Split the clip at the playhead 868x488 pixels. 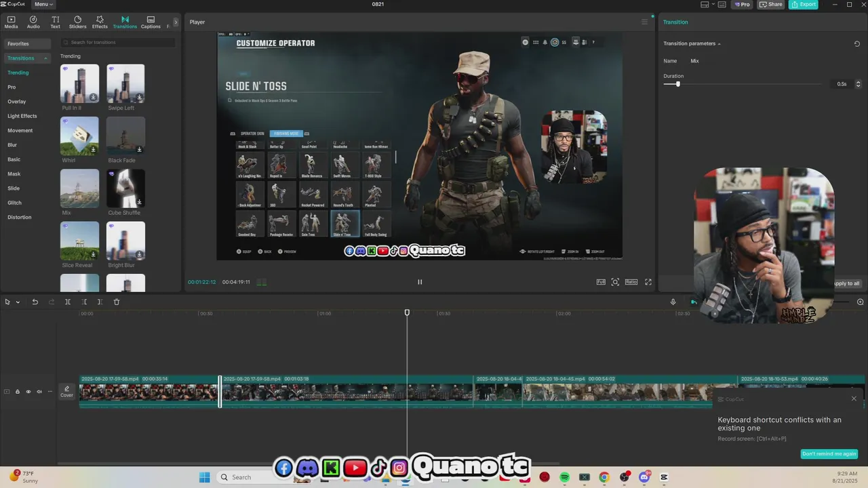point(68,302)
